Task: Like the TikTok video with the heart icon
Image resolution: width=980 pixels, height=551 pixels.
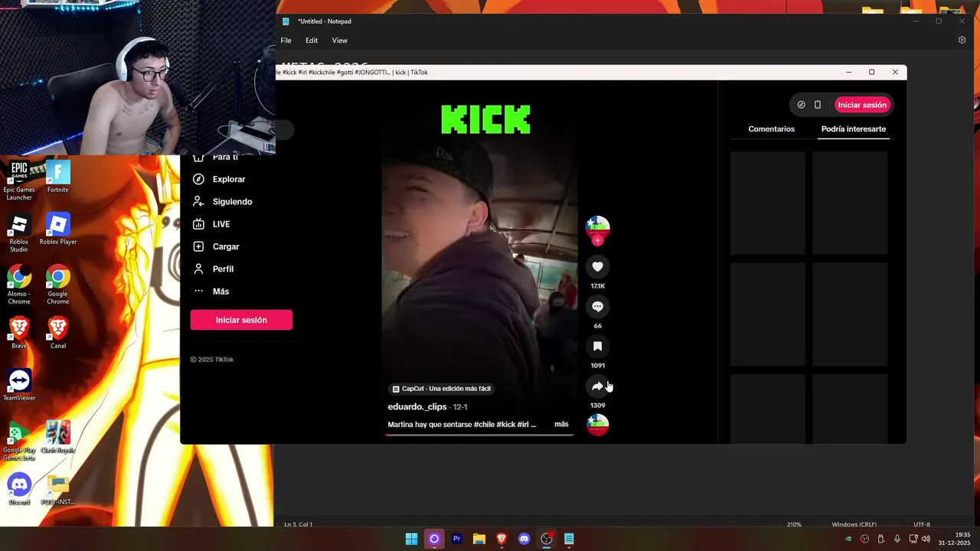Action: (x=598, y=266)
